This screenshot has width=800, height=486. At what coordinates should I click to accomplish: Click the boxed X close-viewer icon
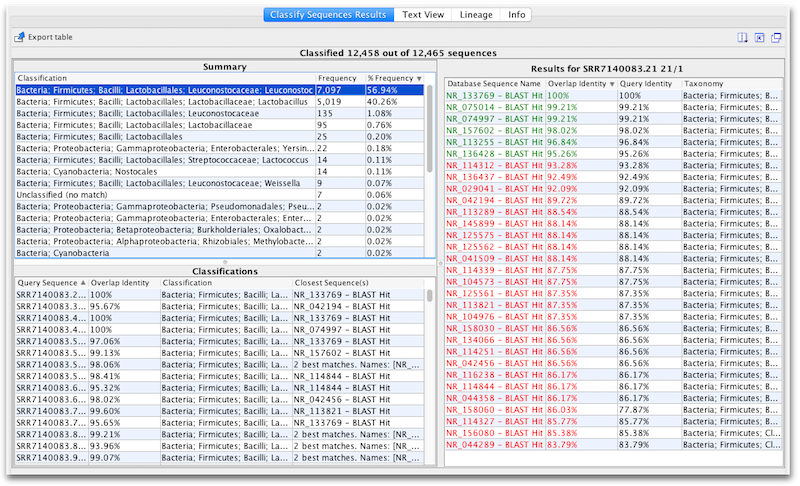tap(758, 38)
